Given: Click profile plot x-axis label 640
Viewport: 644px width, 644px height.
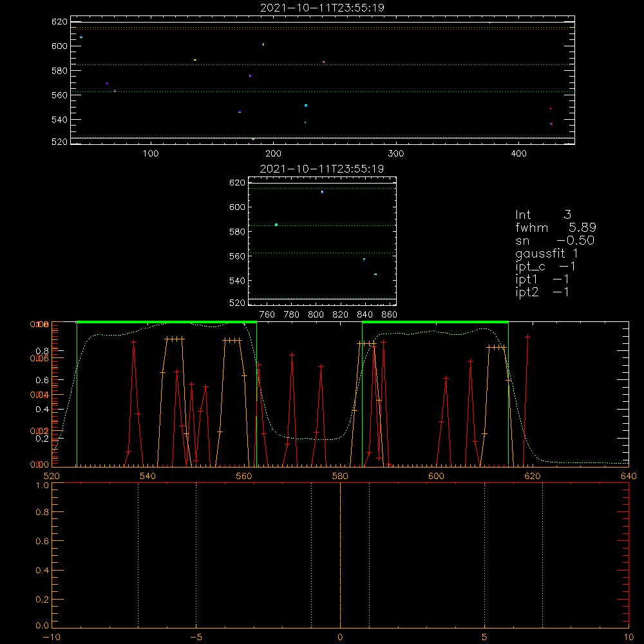Looking at the screenshot, I should pyautogui.click(x=629, y=476).
